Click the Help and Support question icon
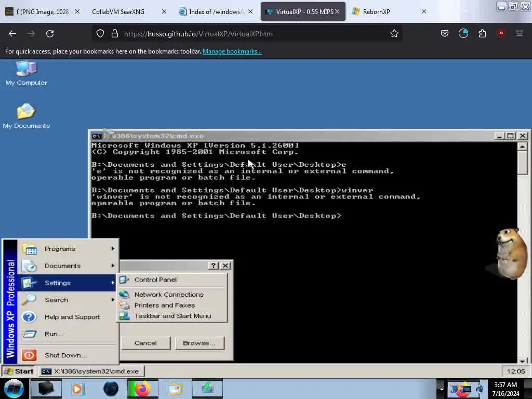Viewport: 532px width, 399px height. click(29, 317)
